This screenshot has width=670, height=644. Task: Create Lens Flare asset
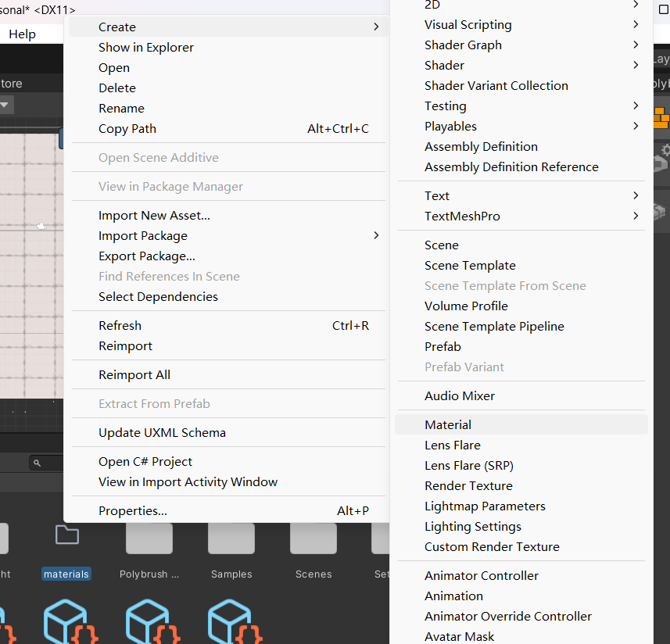521,445
